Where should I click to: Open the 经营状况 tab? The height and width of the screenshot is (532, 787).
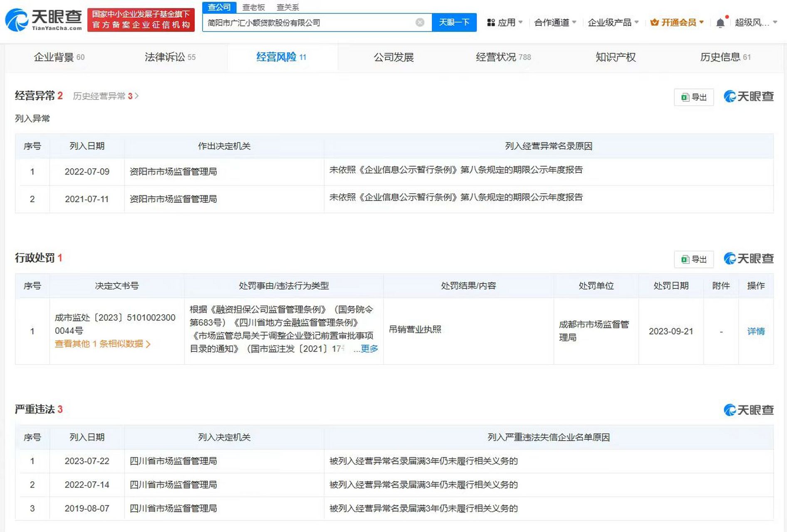(x=503, y=57)
